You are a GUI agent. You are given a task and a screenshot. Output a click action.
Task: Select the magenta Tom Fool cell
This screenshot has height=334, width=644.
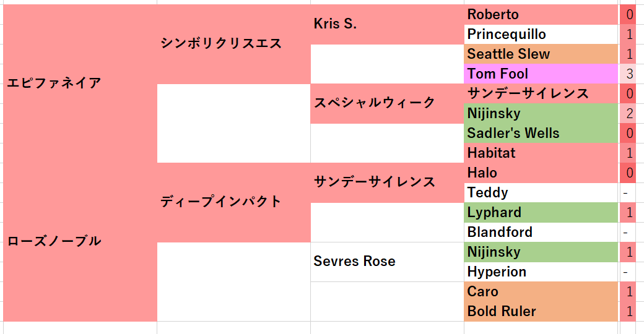(x=541, y=74)
